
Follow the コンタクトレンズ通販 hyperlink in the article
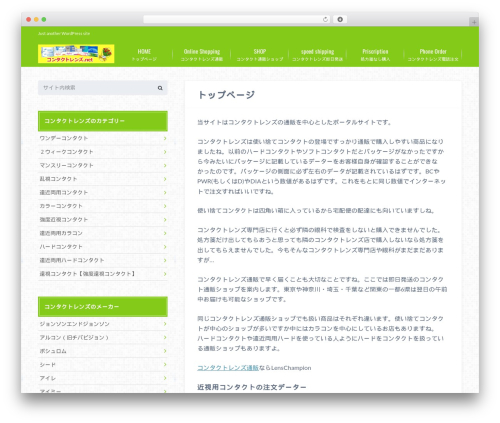[x=228, y=368]
